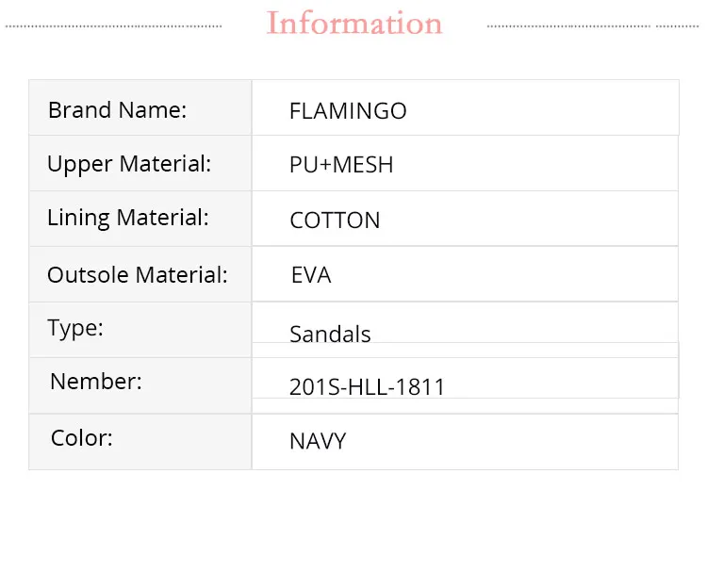Click the Sandals type value

pyautogui.click(x=330, y=335)
